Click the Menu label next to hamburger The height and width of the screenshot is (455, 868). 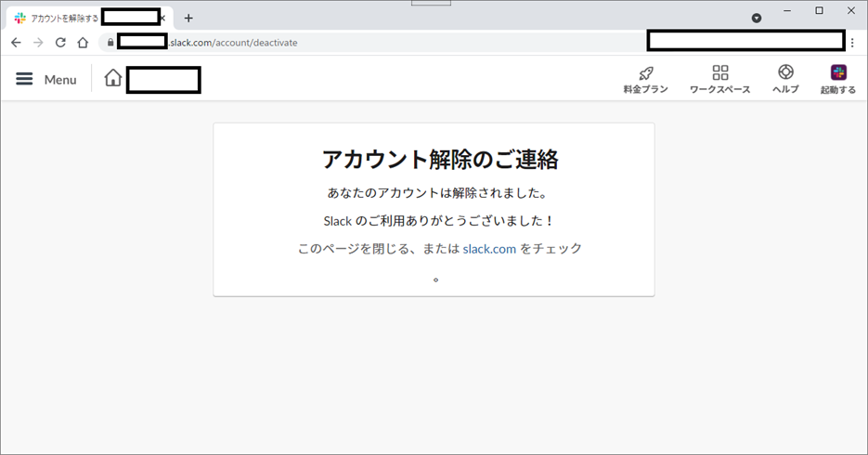(x=60, y=80)
